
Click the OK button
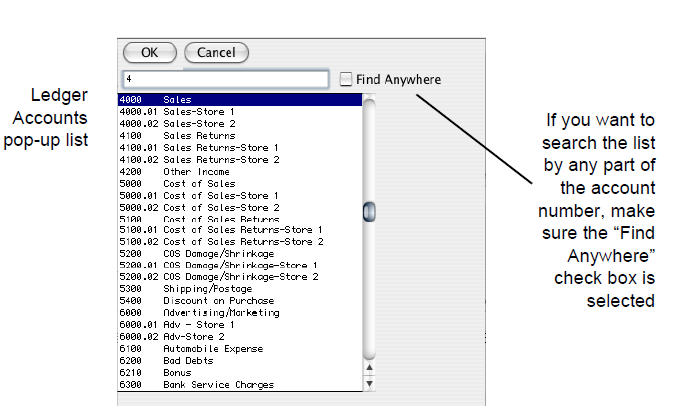point(149,52)
